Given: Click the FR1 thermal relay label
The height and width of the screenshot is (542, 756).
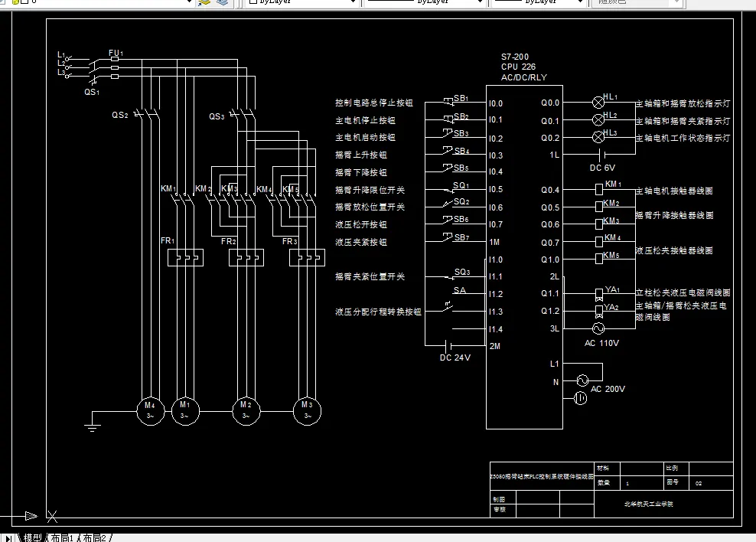Looking at the screenshot, I should [x=168, y=240].
